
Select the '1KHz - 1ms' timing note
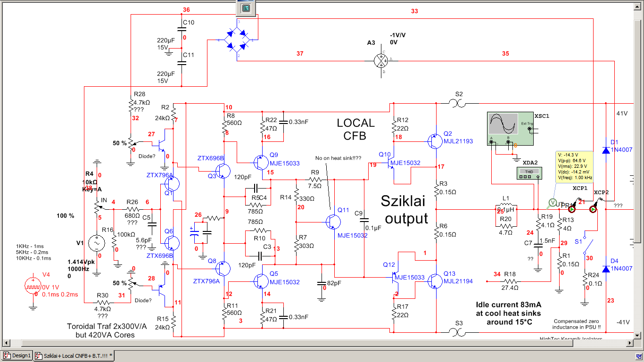pos(33,252)
